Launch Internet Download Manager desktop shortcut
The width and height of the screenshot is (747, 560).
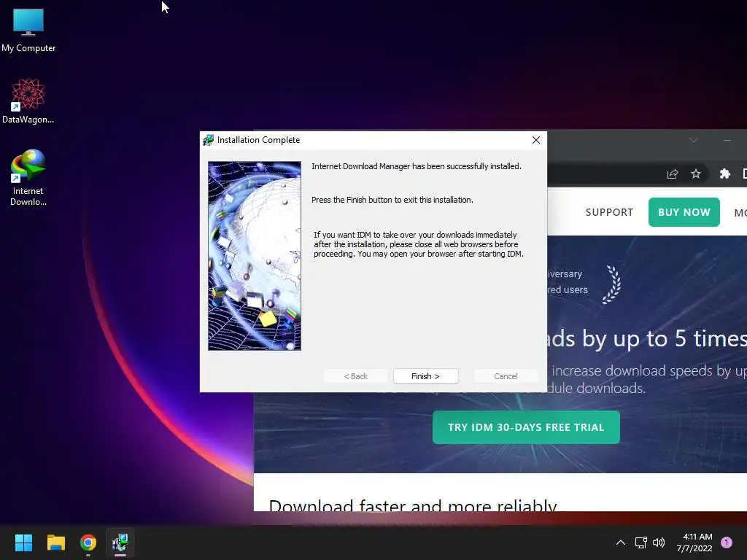coord(28,178)
